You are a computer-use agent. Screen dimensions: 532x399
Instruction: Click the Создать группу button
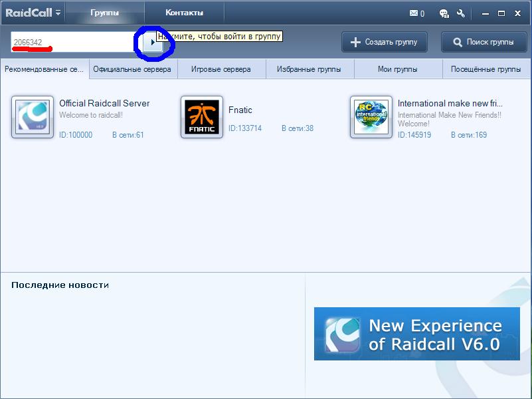[x=385, y=42]
